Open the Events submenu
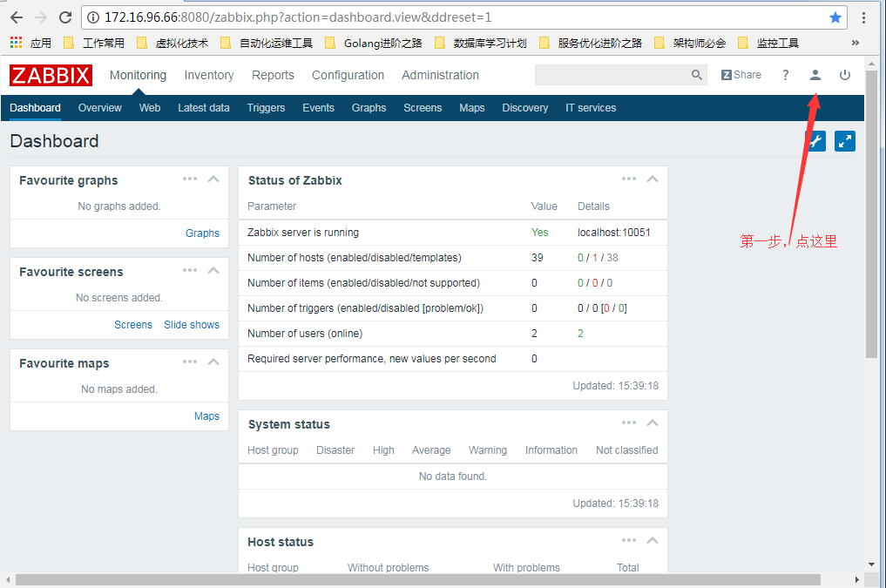 (x=318, y=108)
